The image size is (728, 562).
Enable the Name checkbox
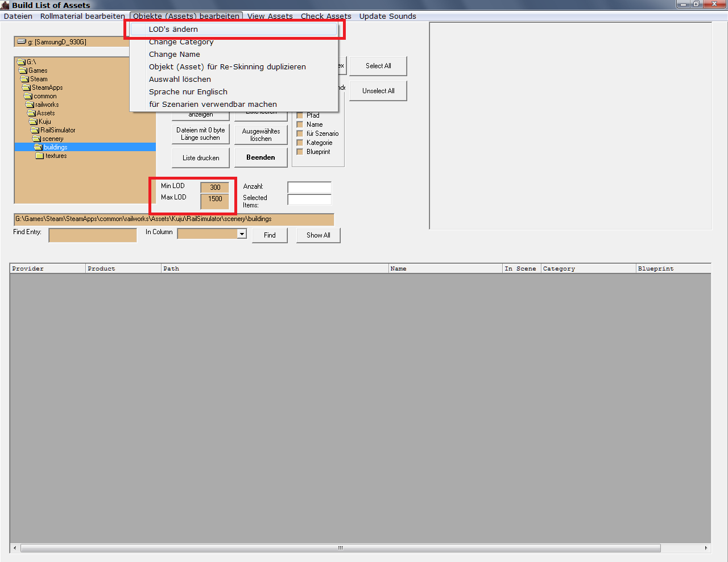click(300, 124)
